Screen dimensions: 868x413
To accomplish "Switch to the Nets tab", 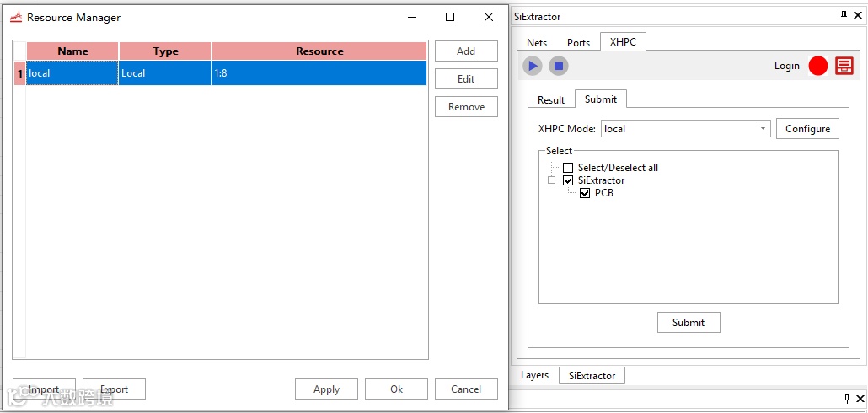I will pyautogui.click(x=537, y=43).
